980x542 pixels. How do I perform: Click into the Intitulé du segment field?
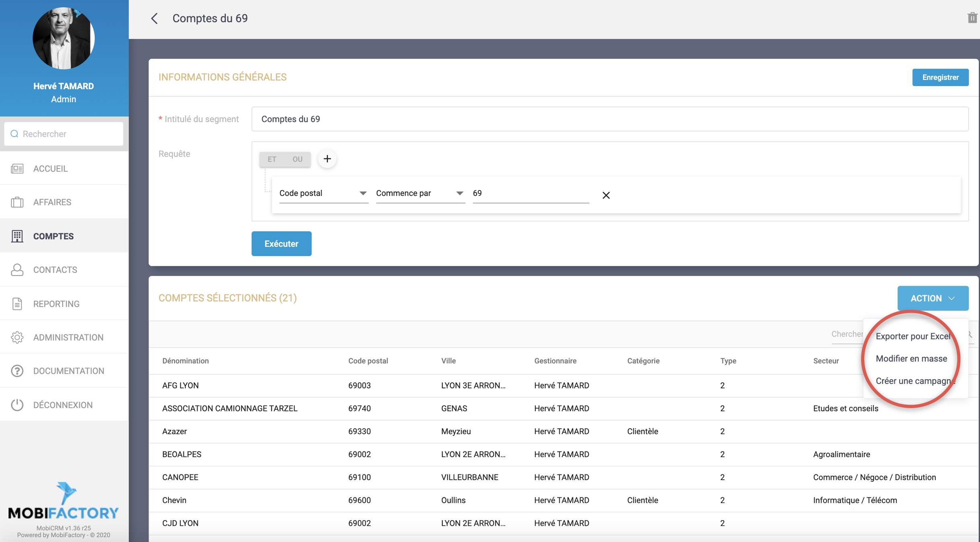click(609, 119)
